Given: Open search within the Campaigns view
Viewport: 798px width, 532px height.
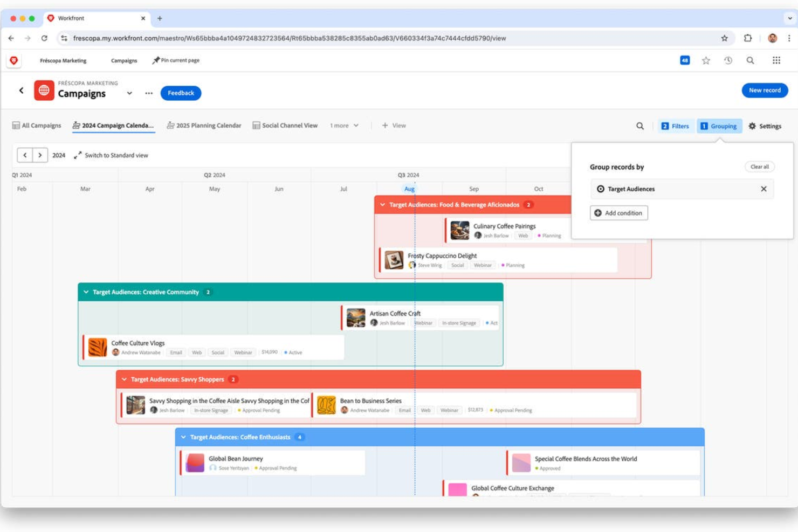Looking at the screenshot, I should pyautogui.click(x=640, y=126).
